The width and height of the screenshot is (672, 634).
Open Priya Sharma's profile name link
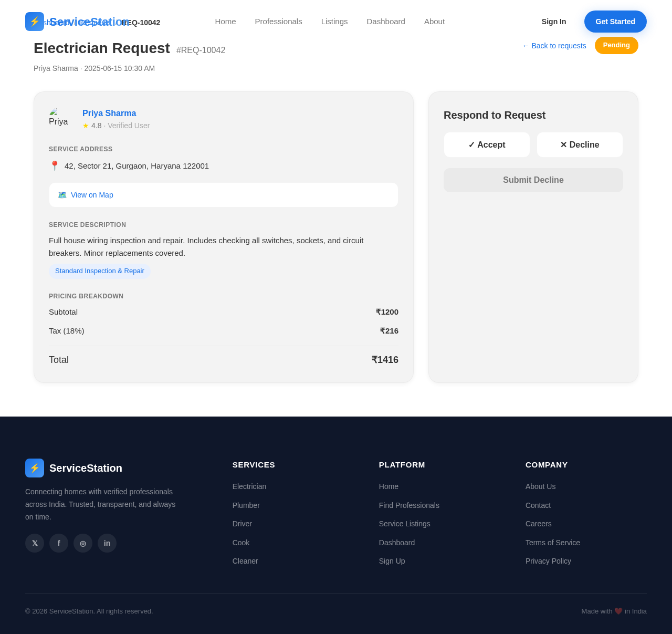click(x=109, y=113)
